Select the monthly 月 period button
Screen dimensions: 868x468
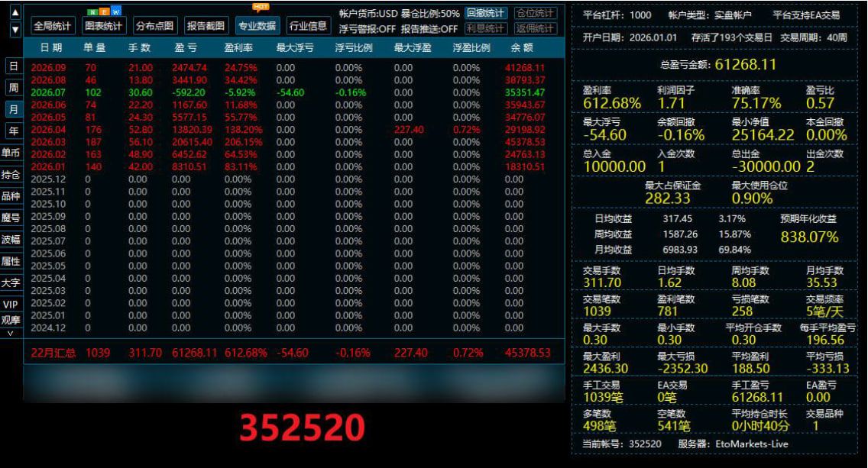(14, 109)
